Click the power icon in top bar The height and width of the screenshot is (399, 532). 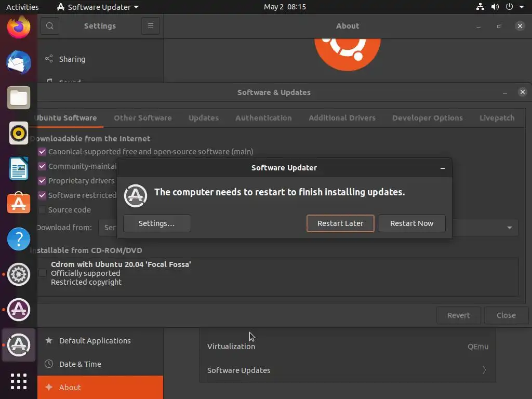click(x=509, y=7)
